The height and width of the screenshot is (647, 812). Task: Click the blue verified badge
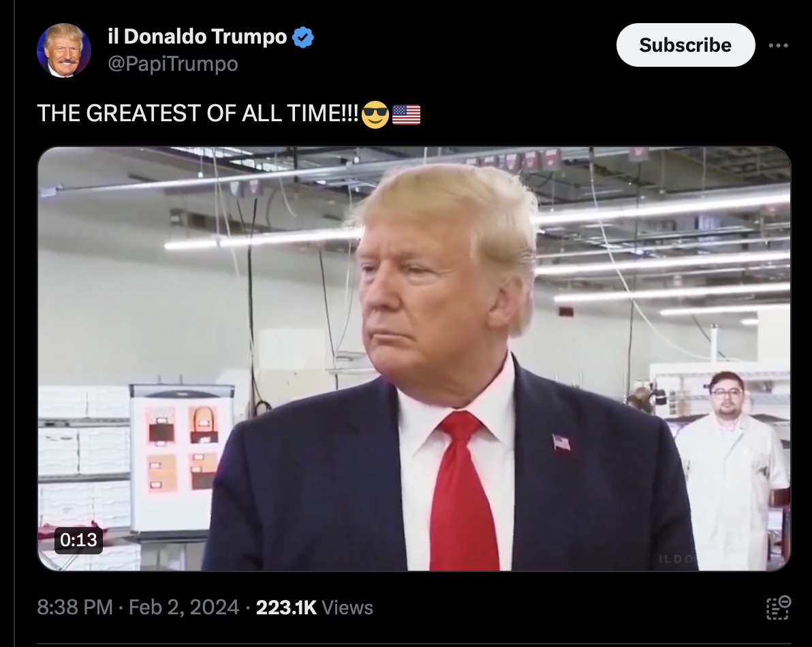click(x=303, y=37)
